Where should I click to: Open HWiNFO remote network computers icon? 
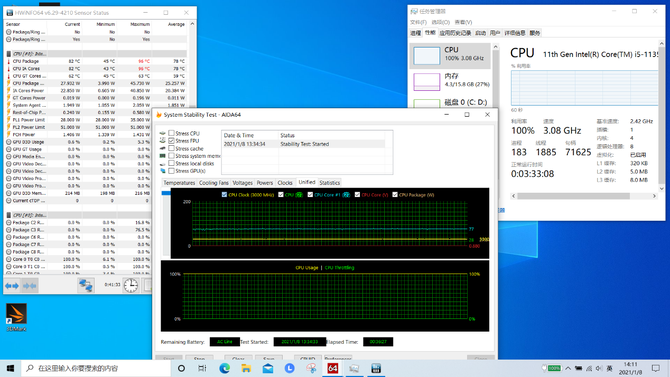click(x=86, y=285)
